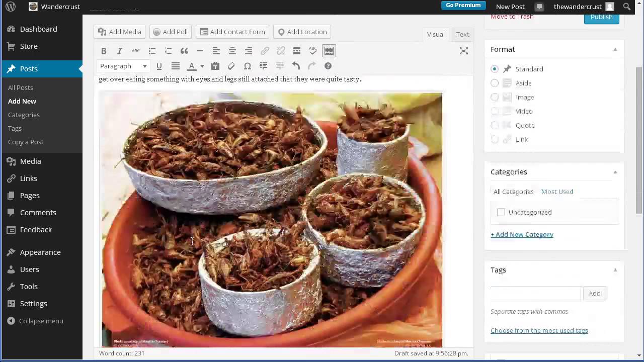Collapse the Format panel
644x362 pixels.
click(x=615, y=49)
